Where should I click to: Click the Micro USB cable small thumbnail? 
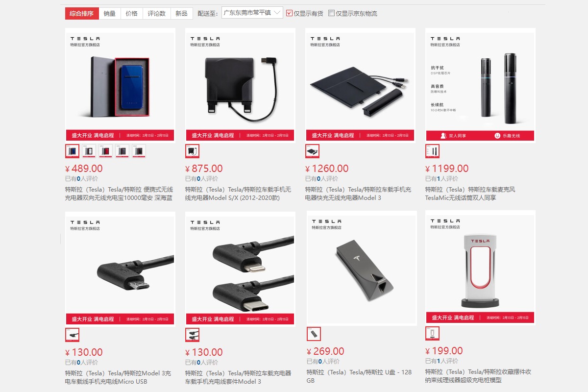click(x=72, y=335)
